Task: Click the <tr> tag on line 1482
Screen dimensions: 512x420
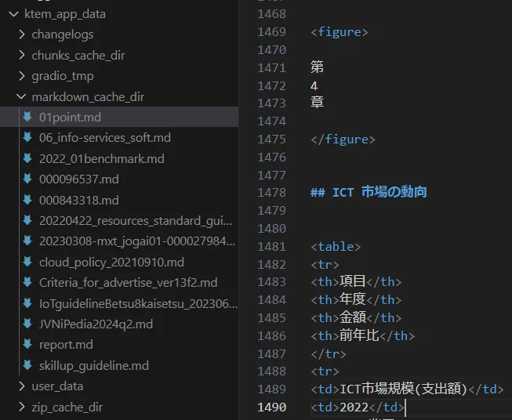Action: coord(325,264)
